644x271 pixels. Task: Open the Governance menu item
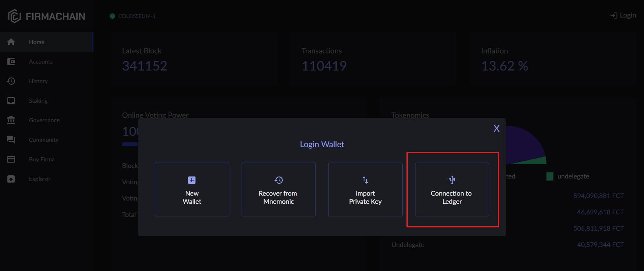(44, 120)
